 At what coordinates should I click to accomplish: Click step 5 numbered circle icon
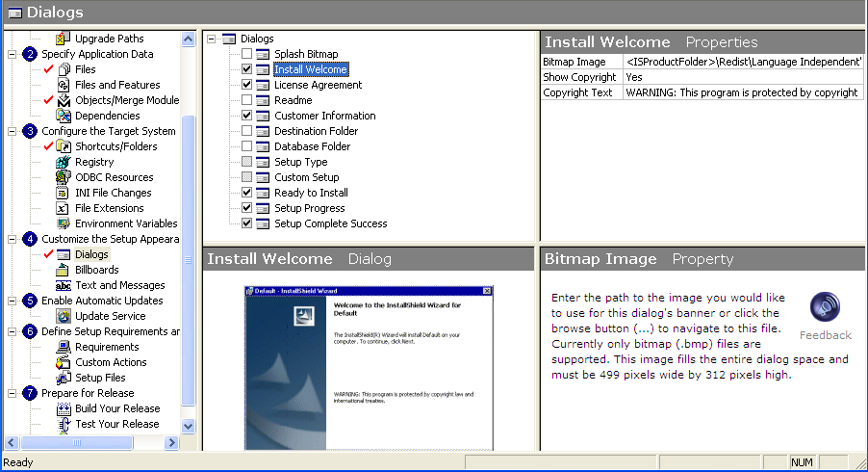30,301
